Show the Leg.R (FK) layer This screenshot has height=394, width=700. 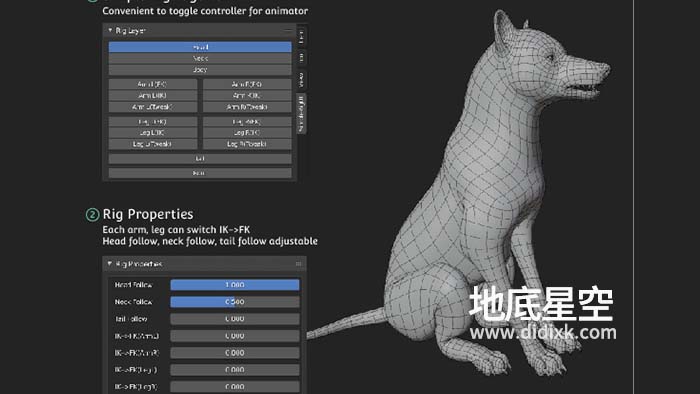point(247,121)
